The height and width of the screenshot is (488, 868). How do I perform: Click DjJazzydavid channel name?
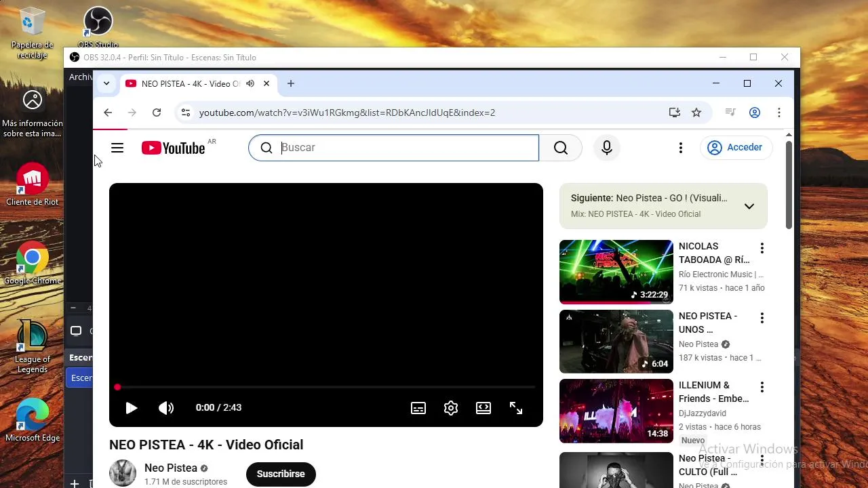point(703,413)
